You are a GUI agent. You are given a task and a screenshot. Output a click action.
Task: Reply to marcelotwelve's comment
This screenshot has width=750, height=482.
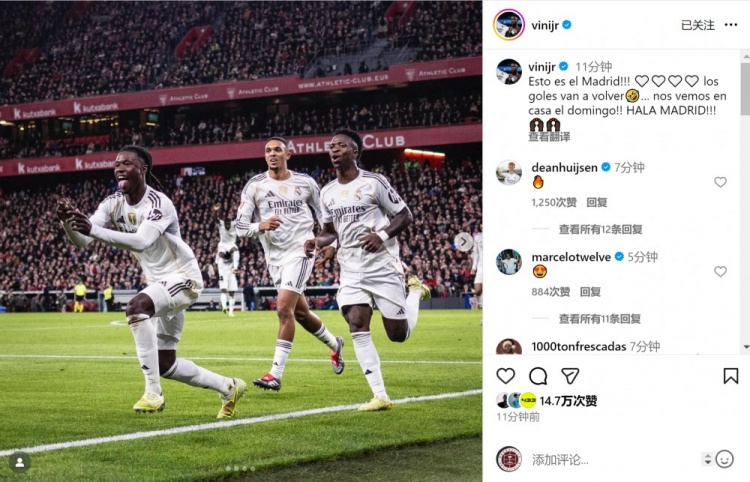[x=590, y=292]
